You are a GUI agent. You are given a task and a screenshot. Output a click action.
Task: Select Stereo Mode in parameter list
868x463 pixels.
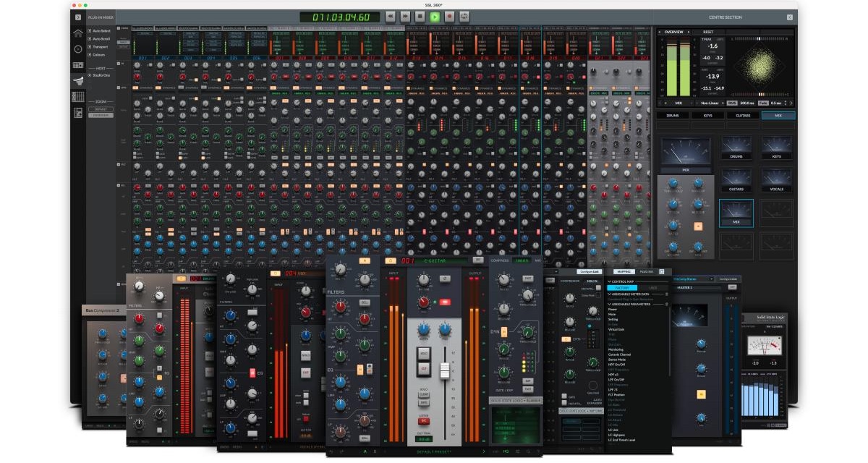point(617,359)
